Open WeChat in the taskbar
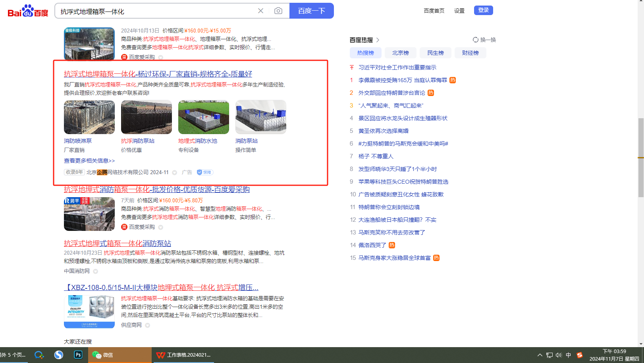This screenshot has height=363, width=644. [x=103, y=355]
